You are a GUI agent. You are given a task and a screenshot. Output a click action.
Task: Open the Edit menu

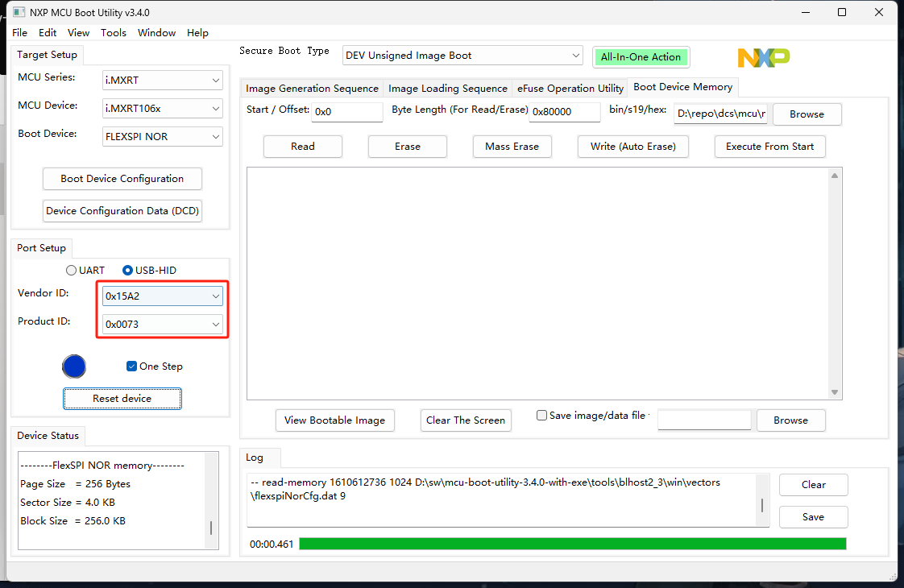pos(48,33)
